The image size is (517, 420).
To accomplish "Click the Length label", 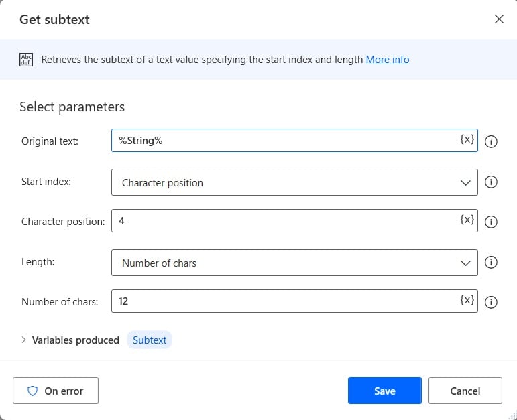I will click(38, 262).
